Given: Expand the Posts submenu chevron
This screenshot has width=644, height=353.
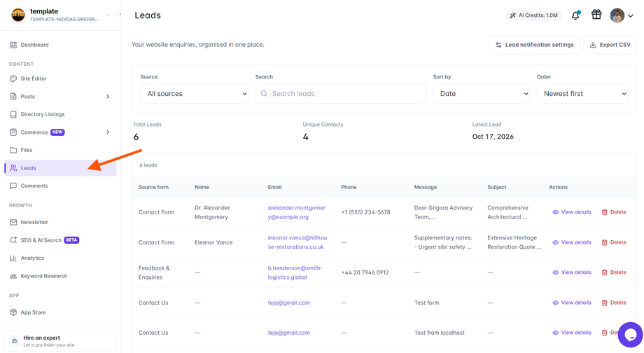Looking at the screenshot, I should click(x=108, y=97).
